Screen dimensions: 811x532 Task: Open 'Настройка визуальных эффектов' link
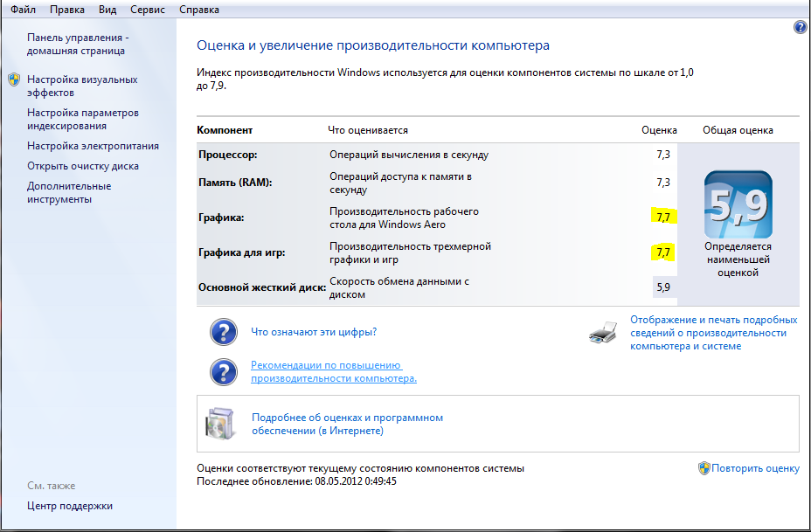82,86
